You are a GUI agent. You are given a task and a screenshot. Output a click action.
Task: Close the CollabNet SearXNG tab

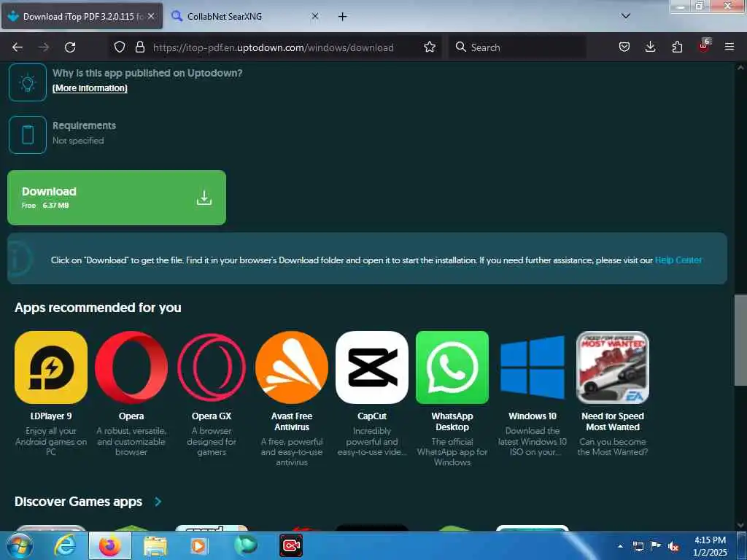pos(315,16)
